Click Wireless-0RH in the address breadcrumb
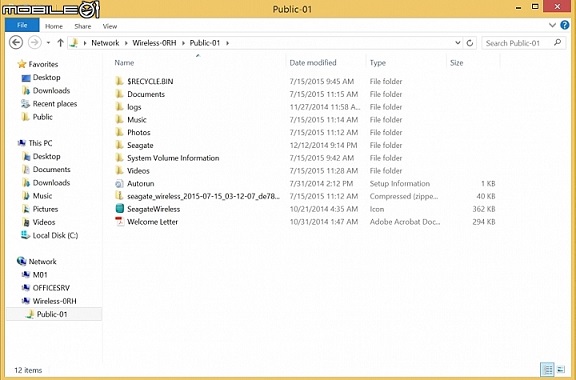This screenshot has height=380, width=576. [x=154, y=43]
